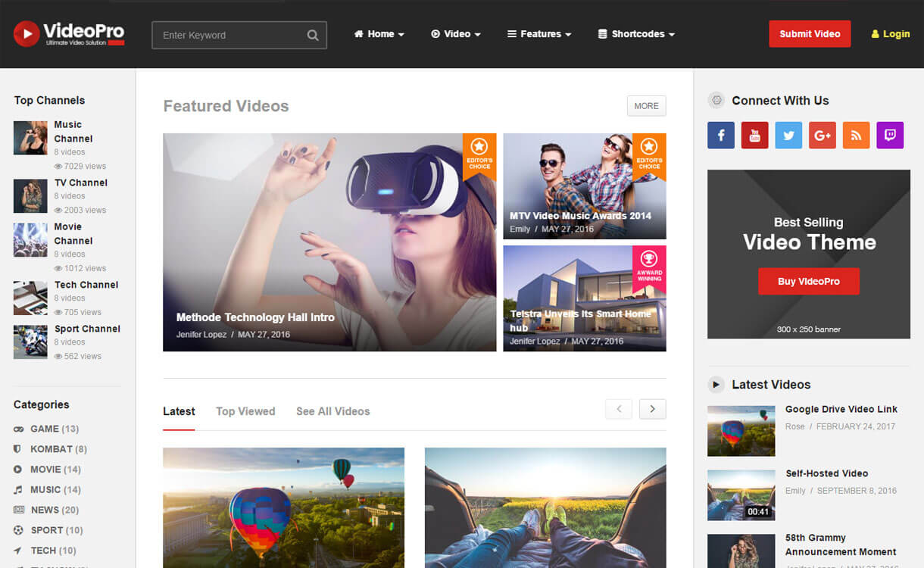Click the Buy VideoPro button
This screenshot has height=568, width=924.
click(808, 281)
